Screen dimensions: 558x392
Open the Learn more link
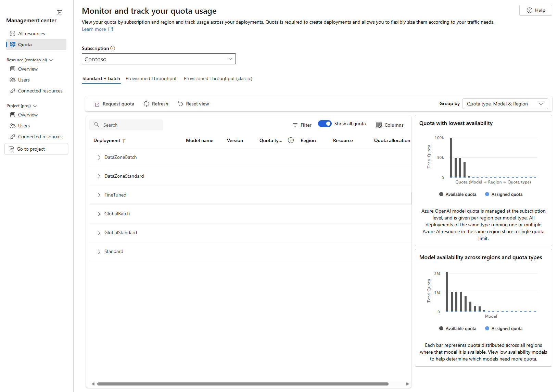pyautogui.click(x=94, y=29)
